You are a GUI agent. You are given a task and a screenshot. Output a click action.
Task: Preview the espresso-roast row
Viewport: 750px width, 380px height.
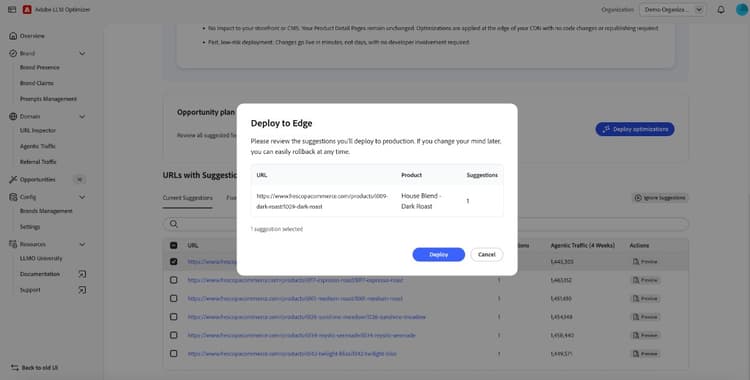[645, 280]
